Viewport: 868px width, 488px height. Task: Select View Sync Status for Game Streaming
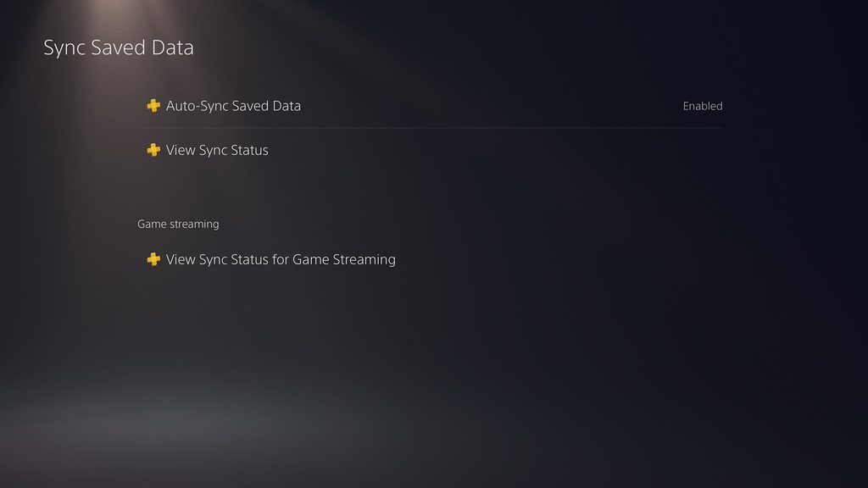tap(433, 259)
